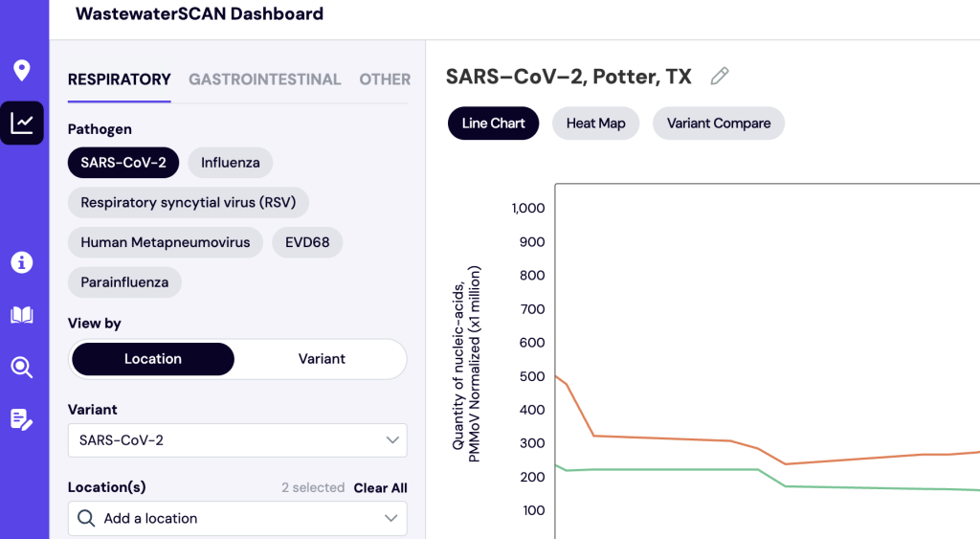The image size is (980, 539).
Task: Switch to the OTHER tab
Action: click(x=385, y=79)
